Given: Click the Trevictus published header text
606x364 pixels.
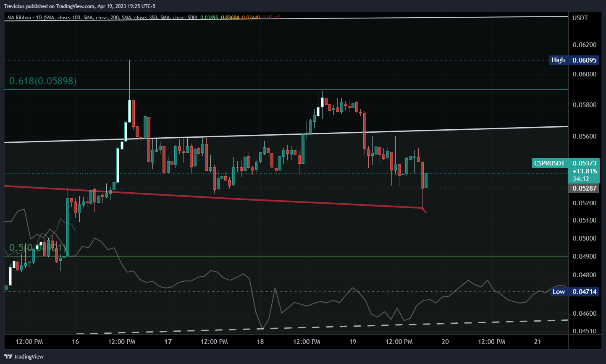Looking at the screenshot, I should [x=79, y=6].
